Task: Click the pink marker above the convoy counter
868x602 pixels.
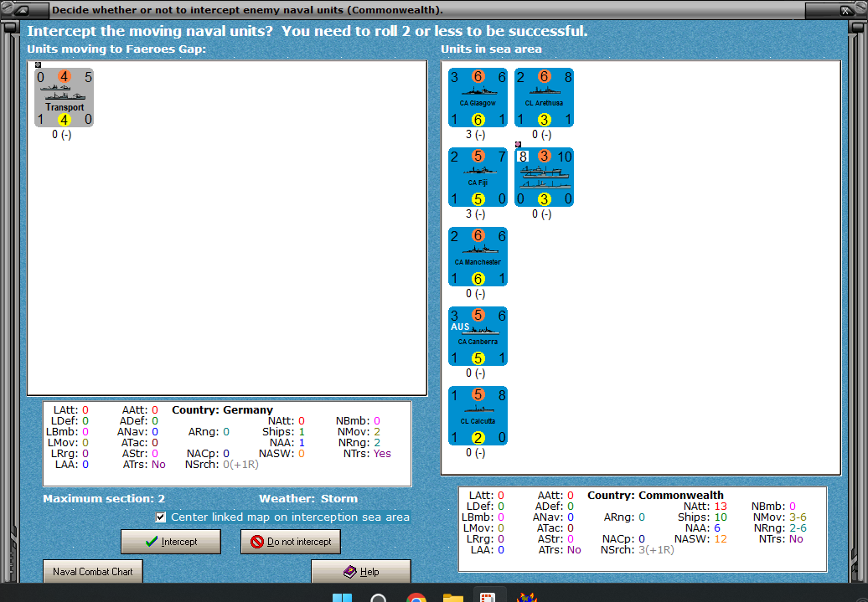Action: click(518, 144)
